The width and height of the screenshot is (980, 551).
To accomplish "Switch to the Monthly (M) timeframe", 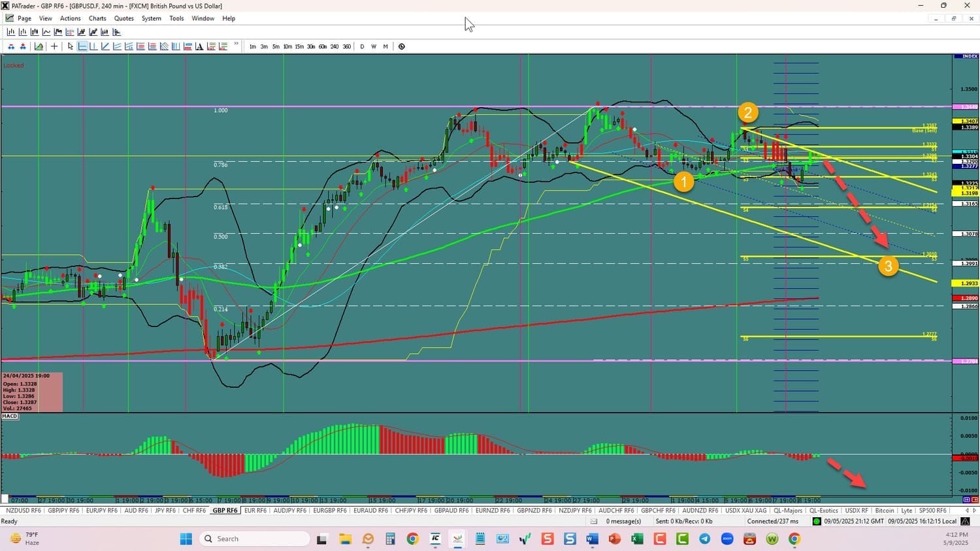I will (x=385, y=46).
